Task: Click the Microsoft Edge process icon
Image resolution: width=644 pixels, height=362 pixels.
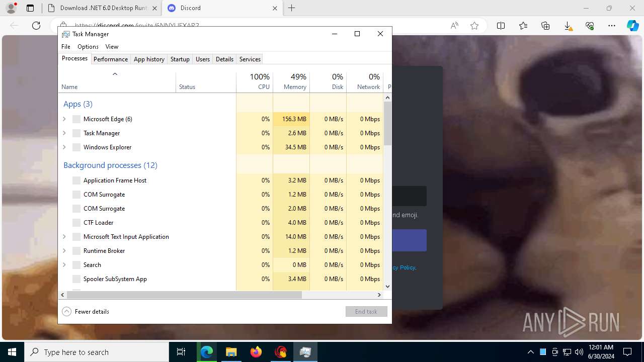Action: click(76, 119)
